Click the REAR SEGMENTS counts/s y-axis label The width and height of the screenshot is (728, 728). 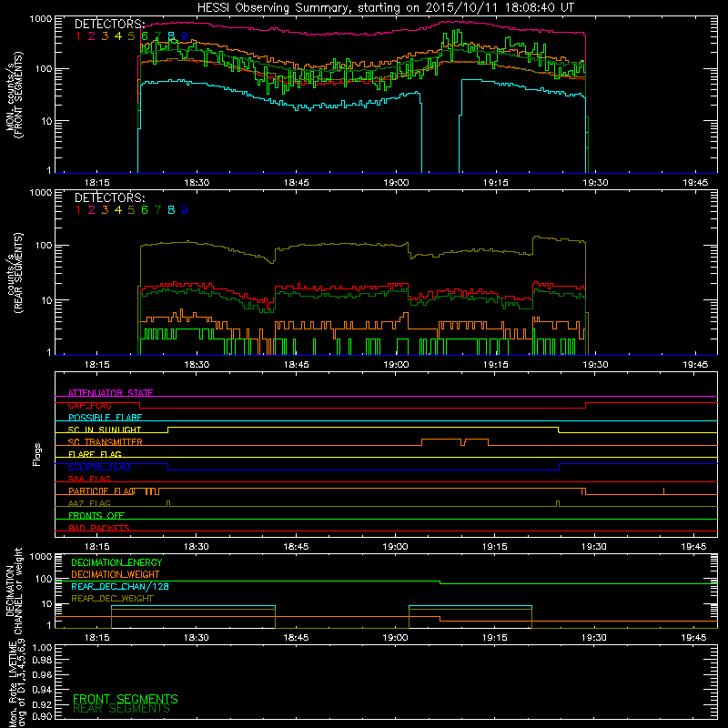coord(14,273)
